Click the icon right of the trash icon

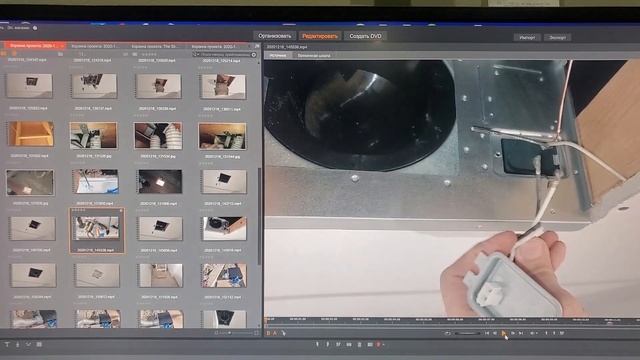pyautogui.click(x=370, y=345)
